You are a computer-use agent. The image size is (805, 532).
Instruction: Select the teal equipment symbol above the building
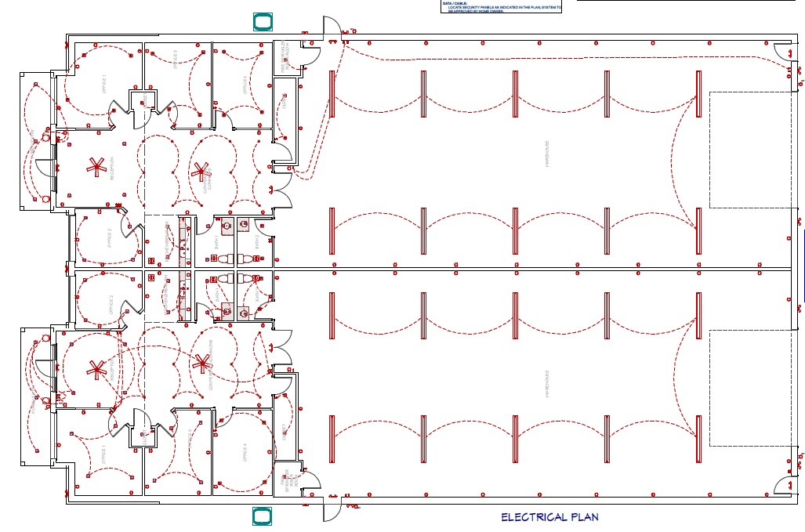click(263, 22)
